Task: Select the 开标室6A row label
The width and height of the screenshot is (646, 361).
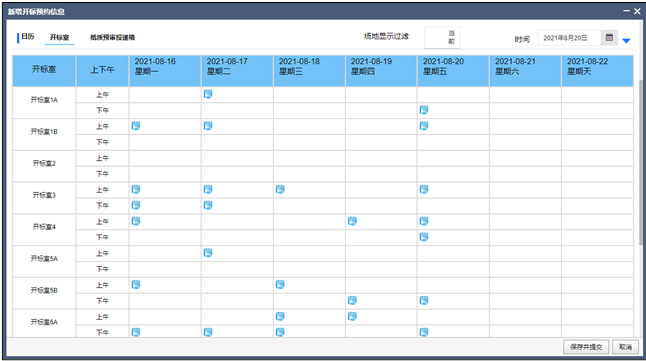Action: point(44,322)
